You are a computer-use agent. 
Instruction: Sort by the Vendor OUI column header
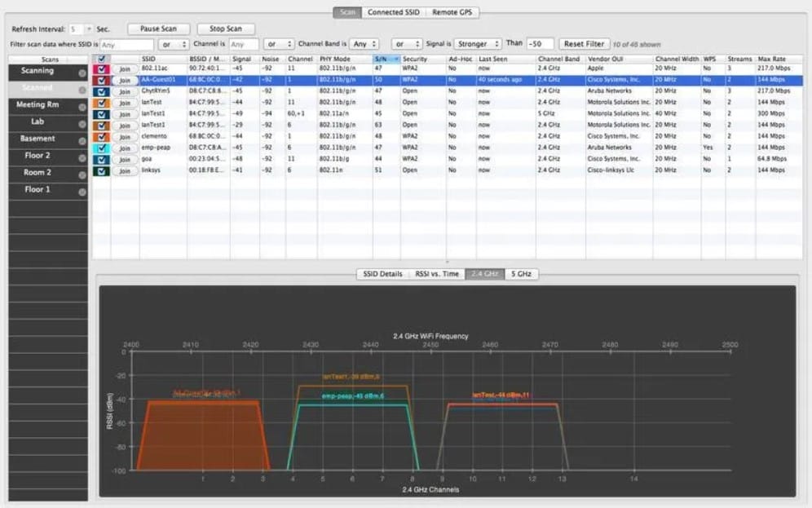pos(619,59)
